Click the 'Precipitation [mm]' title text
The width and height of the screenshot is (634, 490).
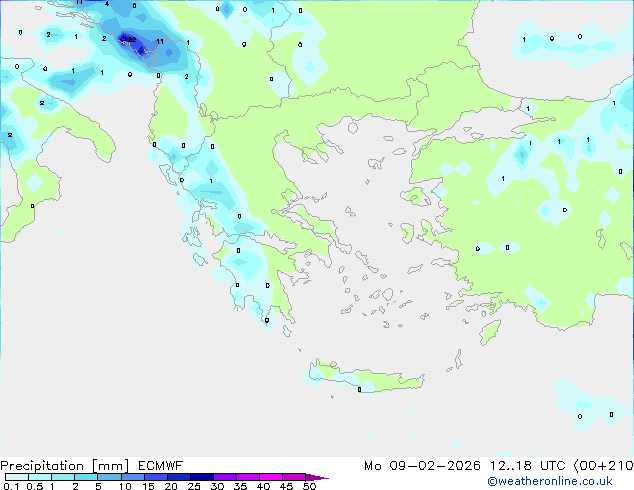(x=65, y=466)
